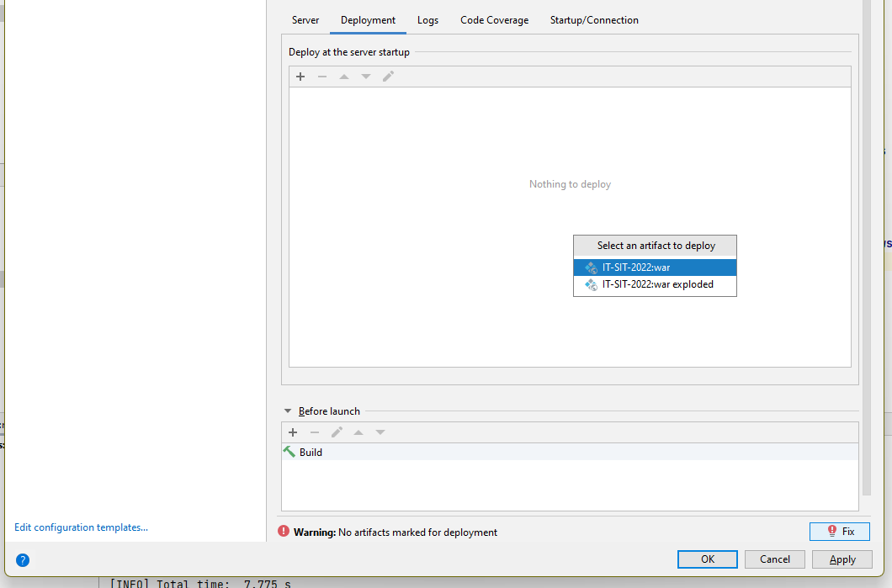Click the edit pencil in Deploy toolbar
This screenshot has width=892, height=588.
point(388,77)
